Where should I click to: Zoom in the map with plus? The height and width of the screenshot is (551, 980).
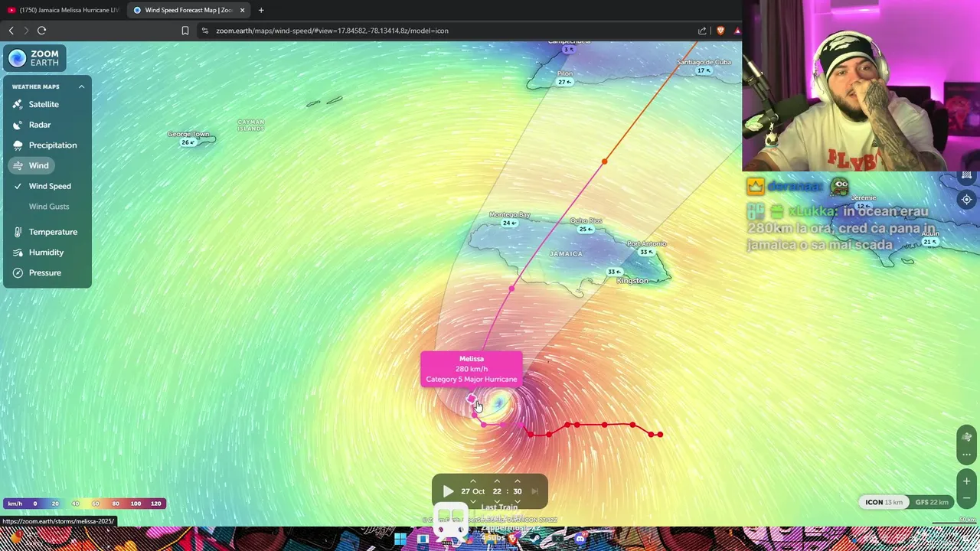point(967,481)
